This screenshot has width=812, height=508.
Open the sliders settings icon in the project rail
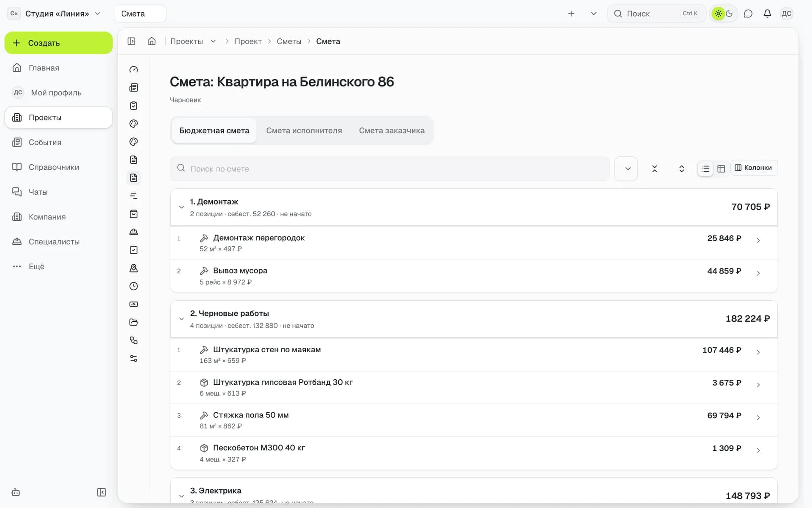(134, 359)
